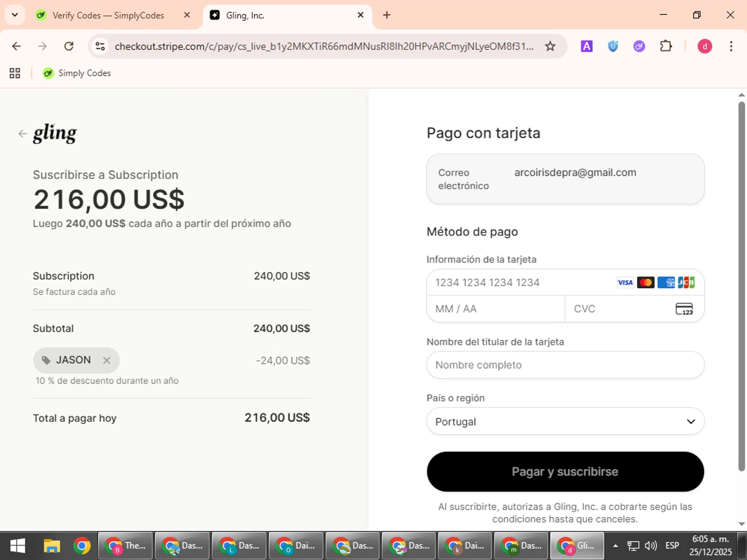Screen dimensions: 747x560
Task: Close the Gling, Inc. tab
Action: coord(361,15)
